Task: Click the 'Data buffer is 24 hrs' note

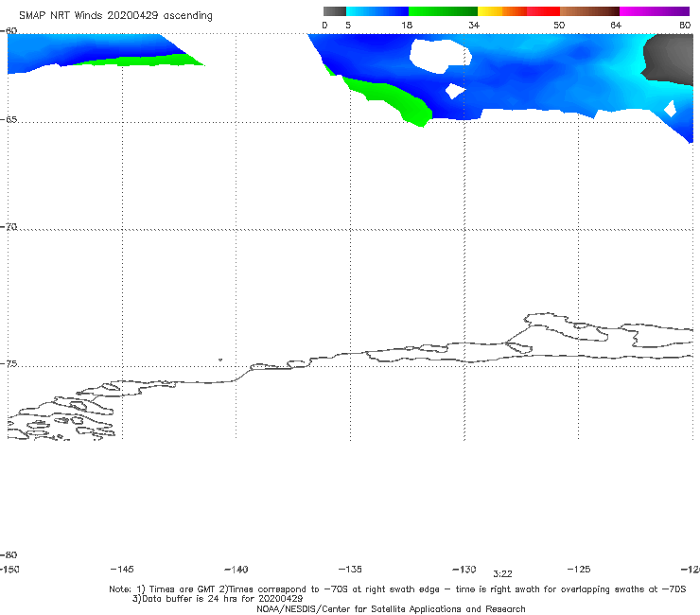Action: pyautogui.click(x=218, y=599)
